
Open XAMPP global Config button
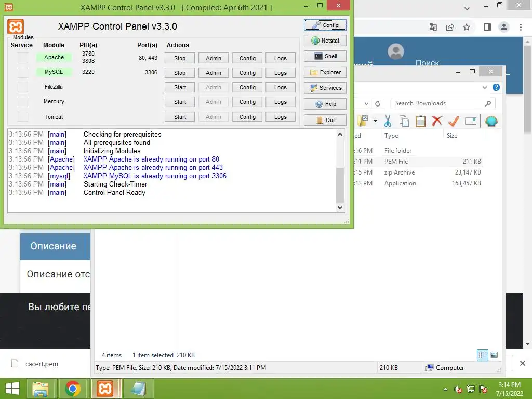(x=325, y=25)
